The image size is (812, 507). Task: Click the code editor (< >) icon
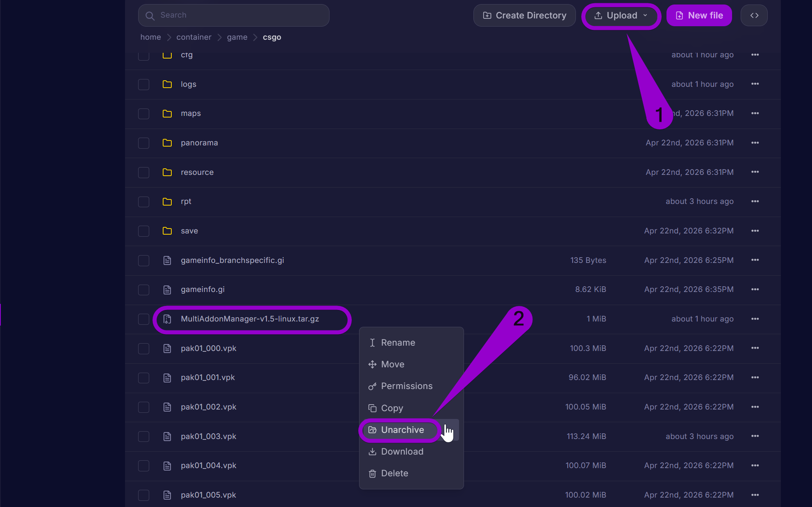754,15
